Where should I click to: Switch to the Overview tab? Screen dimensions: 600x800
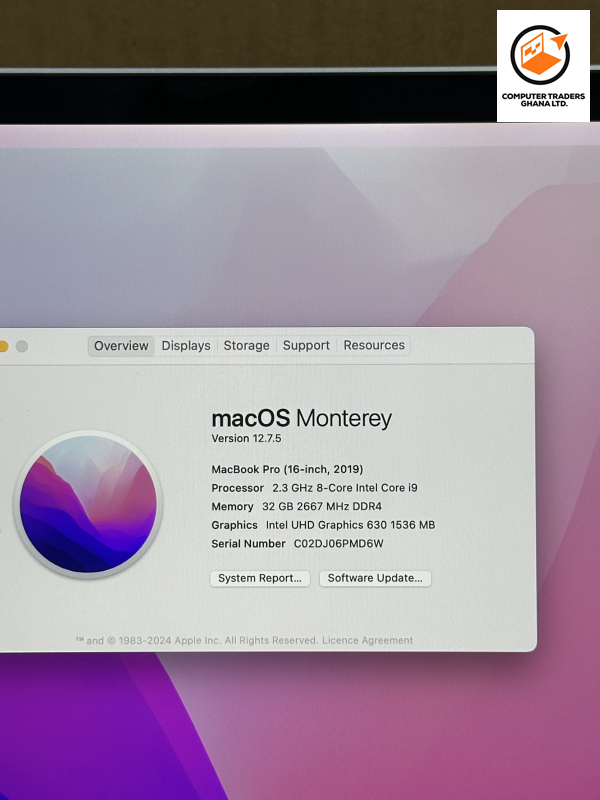121,346
